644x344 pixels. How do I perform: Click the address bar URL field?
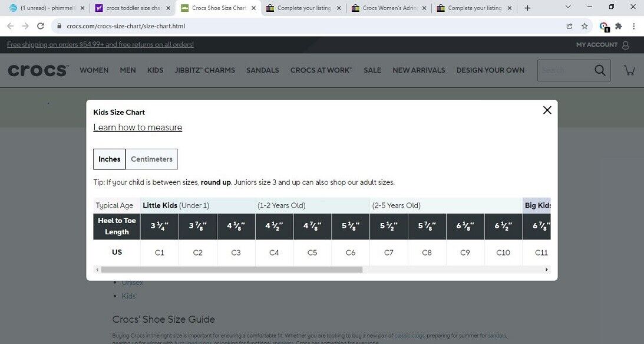308,26
